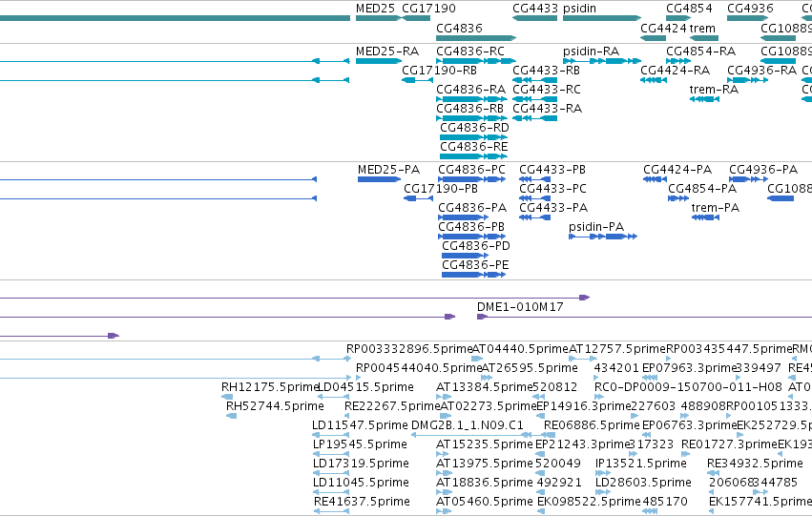Click protein CG4836-PE

(x=475, y=265)
